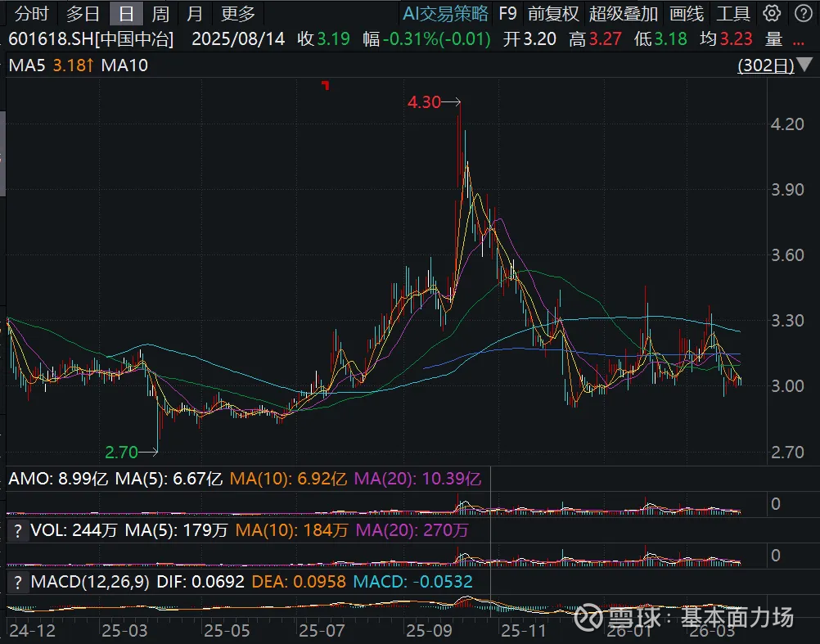Click the 3.60 price axis label
820x644 pixels.
pos(787,255)
